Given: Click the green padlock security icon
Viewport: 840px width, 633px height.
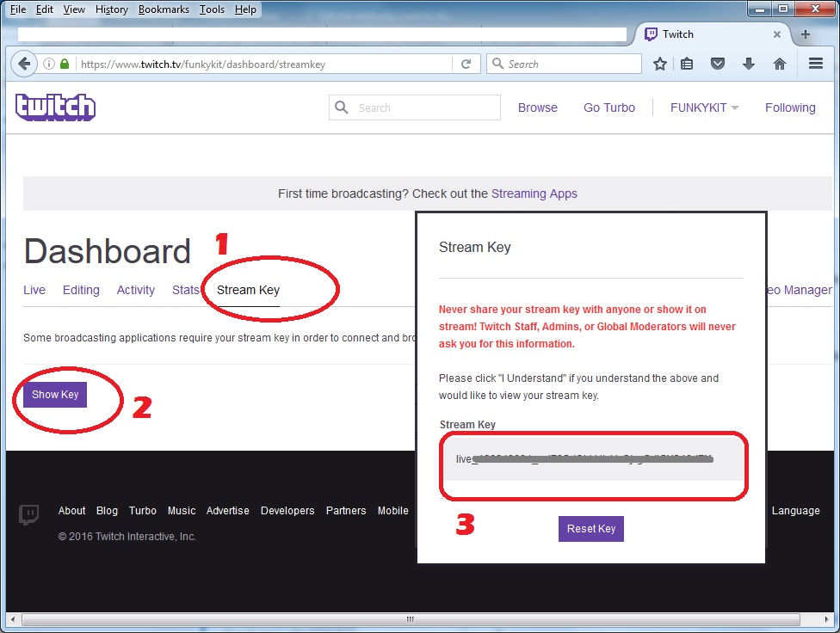Looking at the screenshot, I should (x=65, y=65).
